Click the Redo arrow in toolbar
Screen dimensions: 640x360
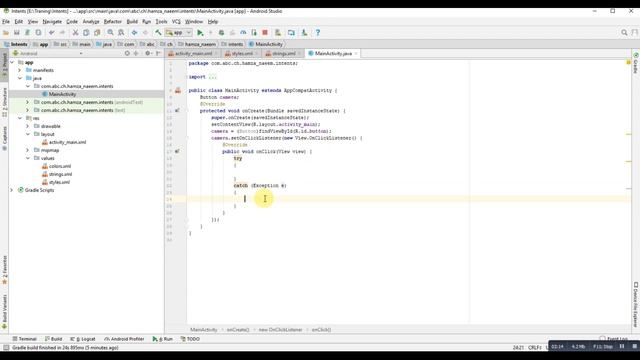pyautogui.click(x=62, y=33)
